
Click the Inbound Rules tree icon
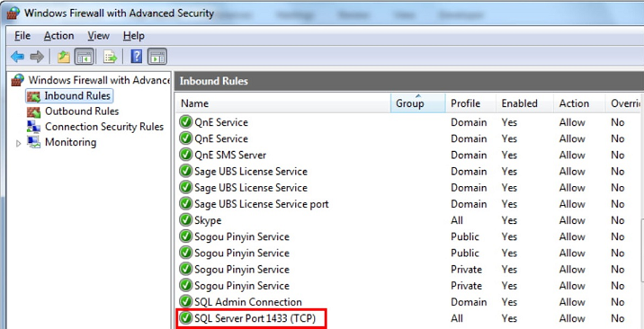33,96
